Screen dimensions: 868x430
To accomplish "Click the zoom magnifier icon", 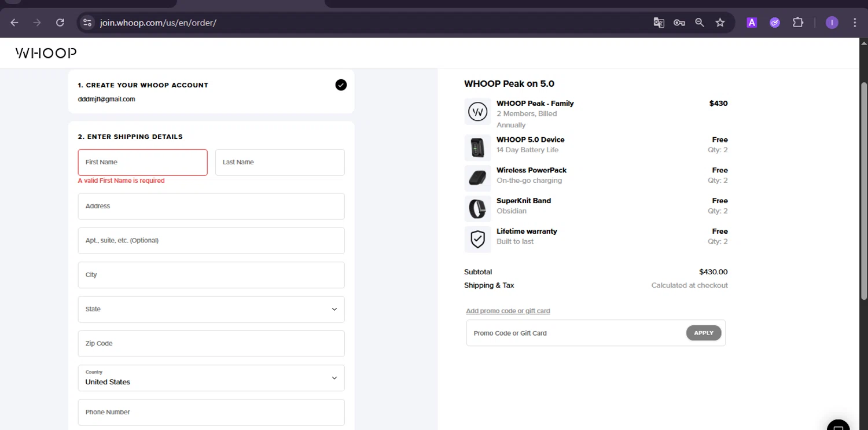I will point(700,23).
